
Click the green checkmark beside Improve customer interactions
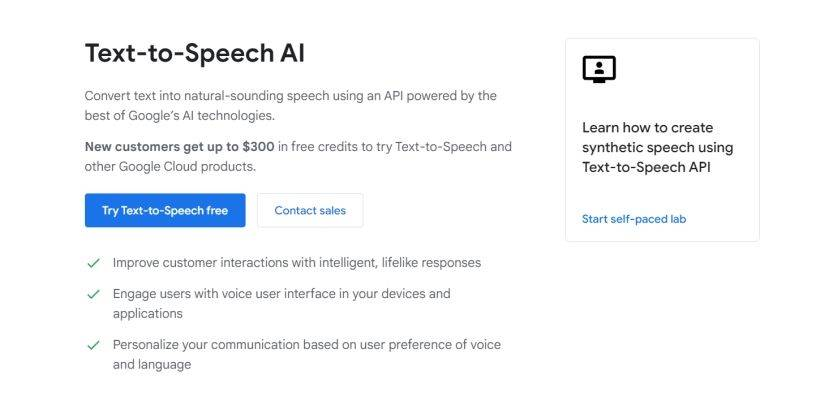click(94, 263)
